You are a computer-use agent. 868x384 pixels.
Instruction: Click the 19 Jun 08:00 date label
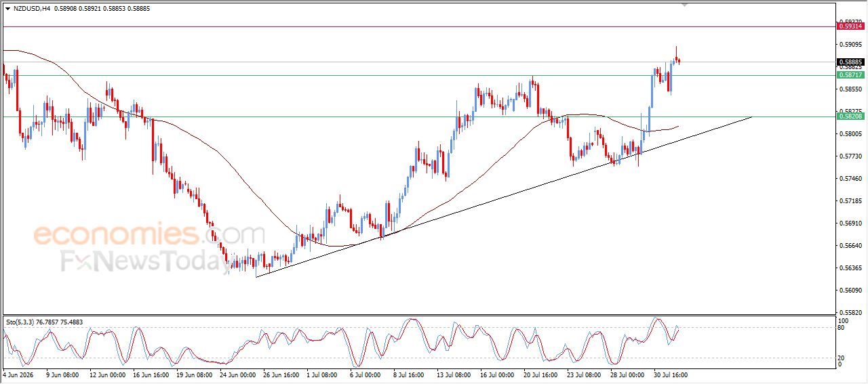(195, 374)
